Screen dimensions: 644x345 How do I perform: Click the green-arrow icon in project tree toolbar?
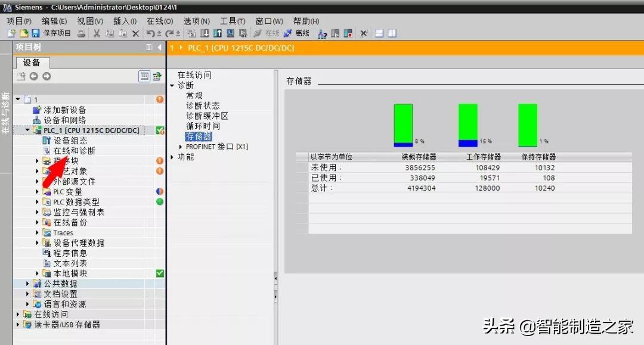tap(157, 76)
